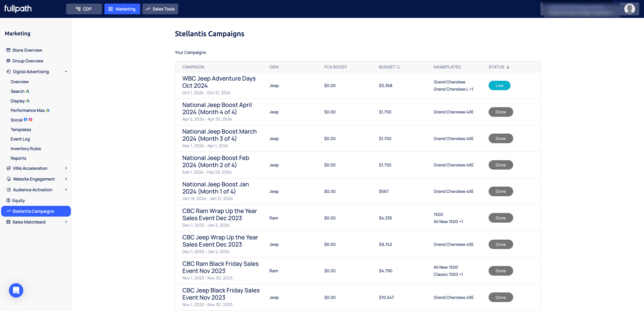Open WBC Jeep Adventure Days Oct 2024 campaign
This screenshot has width=644, height=311.
point(219,82)
